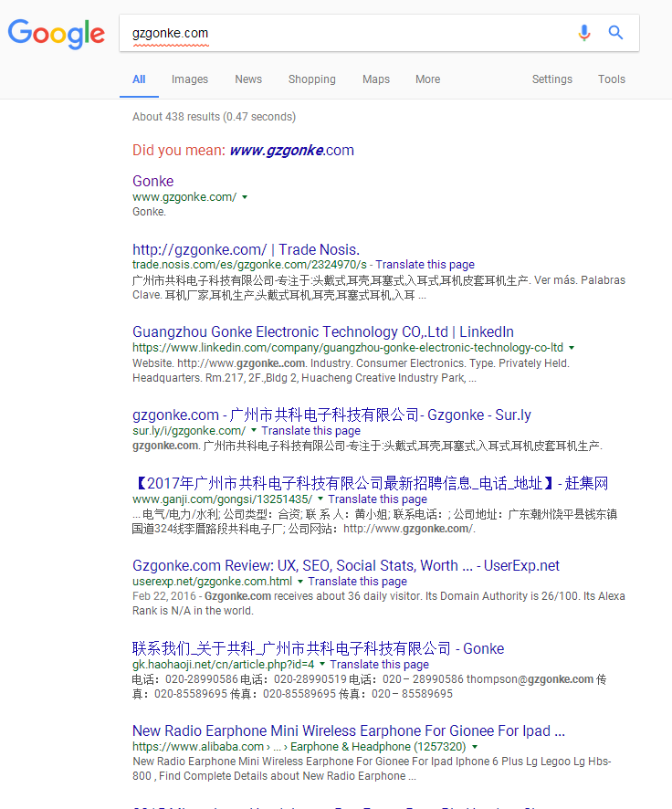Switch to the Images tab
Image resolution: width=672 pixels, height=809 pixels.
(x=190, y=79)
